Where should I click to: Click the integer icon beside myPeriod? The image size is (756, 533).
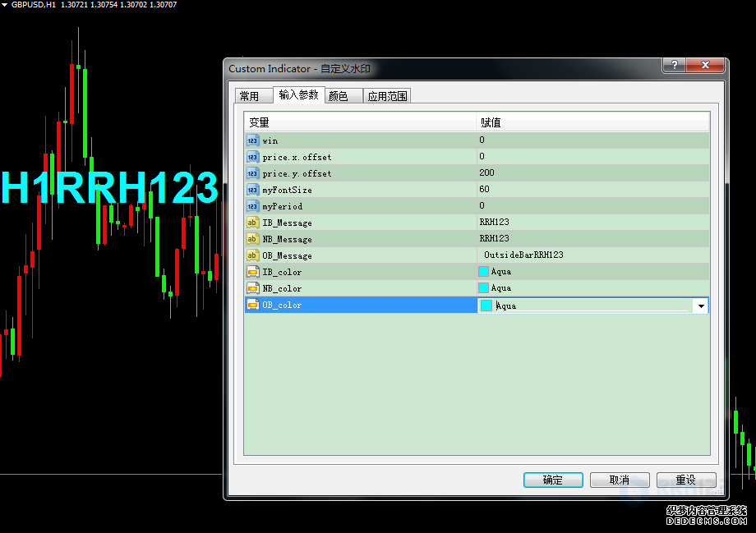[x=252, y=206]
